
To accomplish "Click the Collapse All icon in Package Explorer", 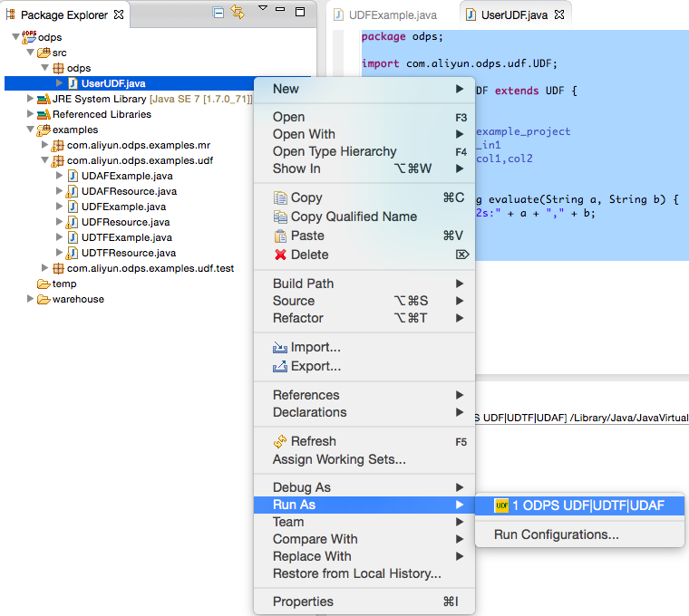I will point(218,13).
